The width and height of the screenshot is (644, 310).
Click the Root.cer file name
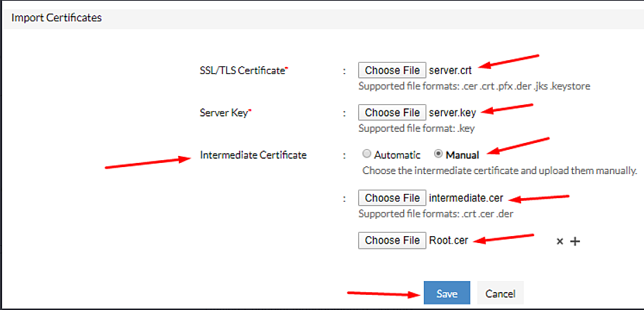[x=447, y=240]
